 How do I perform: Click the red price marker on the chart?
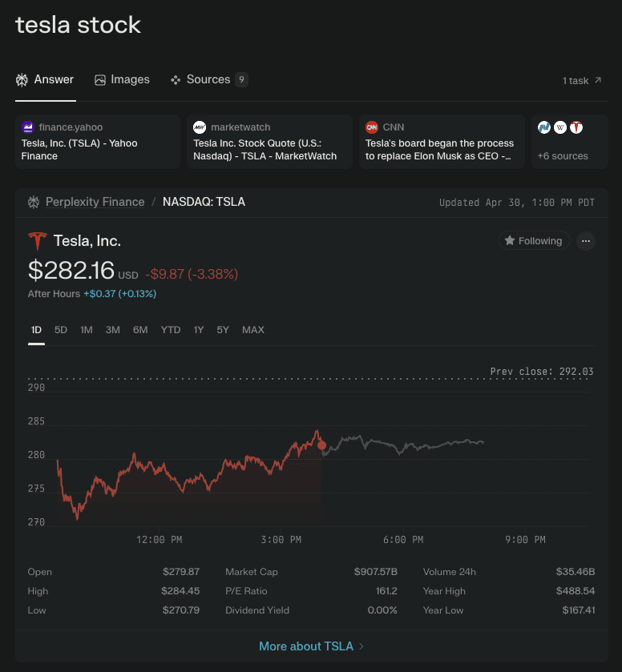click(321, 445)
